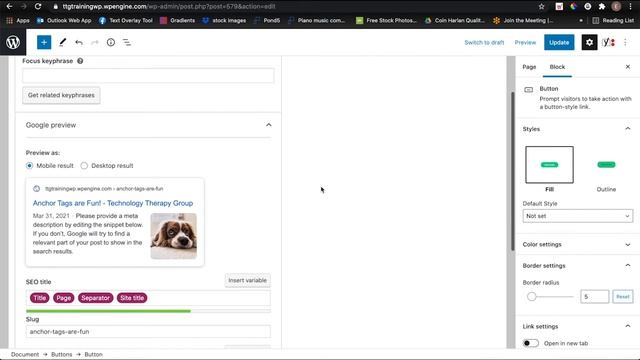
Task: Open the Reading List
Action: tap(613, 20)
